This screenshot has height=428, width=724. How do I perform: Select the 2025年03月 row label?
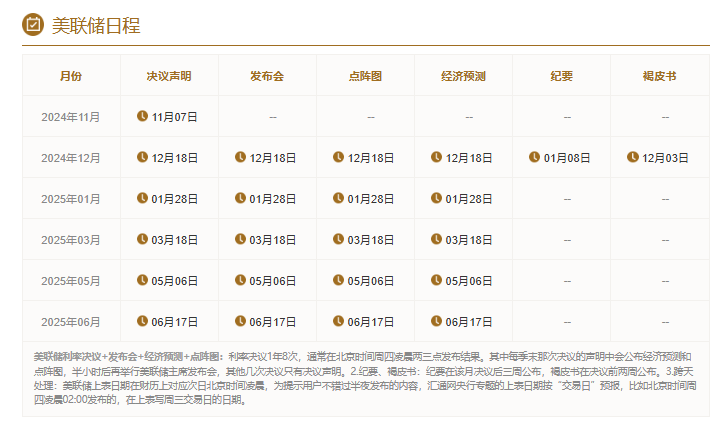pos(71,240)
